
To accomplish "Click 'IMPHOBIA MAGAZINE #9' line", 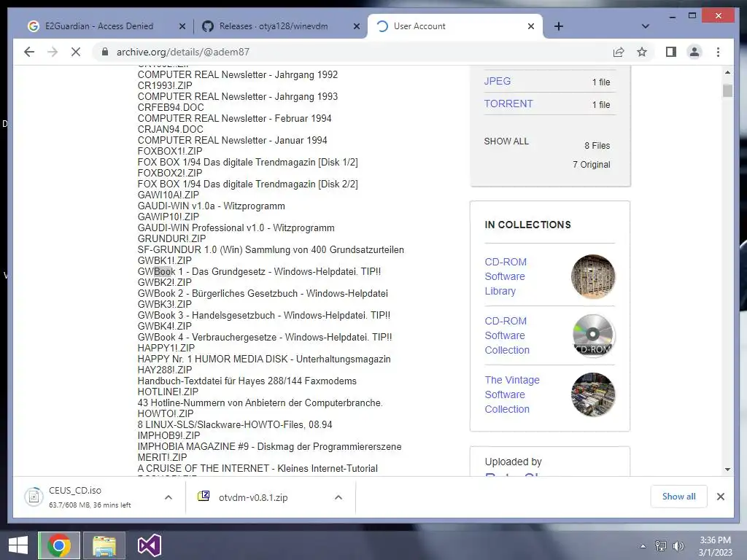I will coord(270,446).
